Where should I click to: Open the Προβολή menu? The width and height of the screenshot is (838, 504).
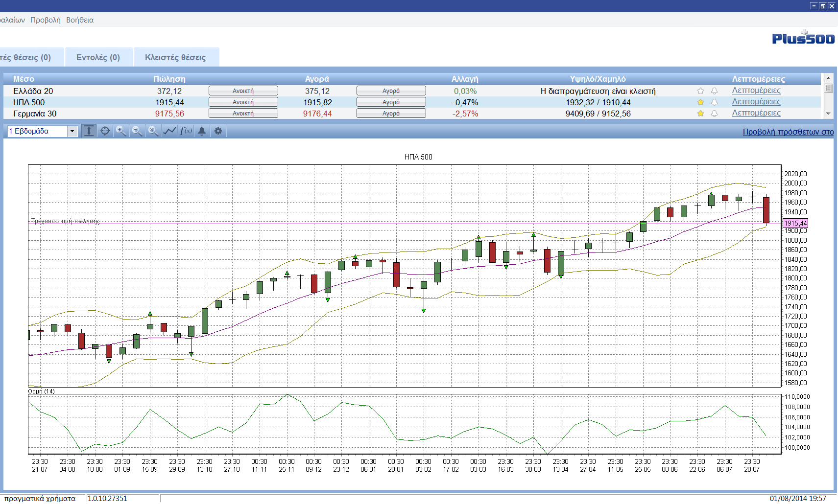[46, 20]
